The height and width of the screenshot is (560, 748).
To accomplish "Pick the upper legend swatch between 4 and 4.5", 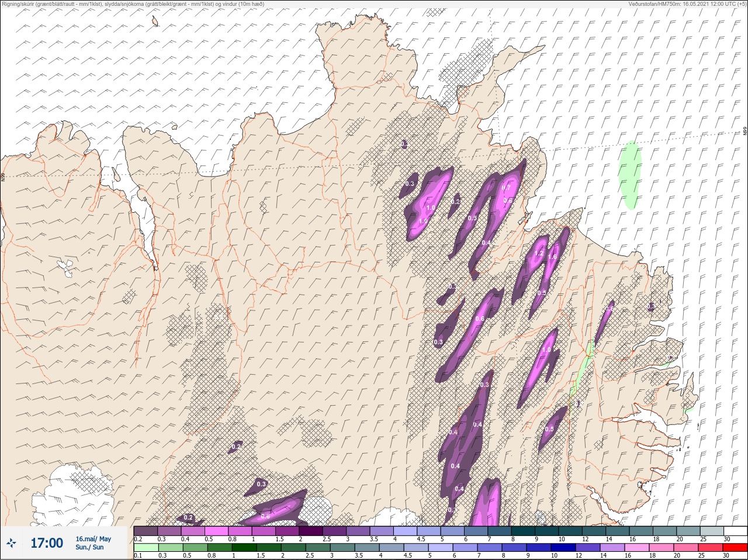I will pyautogui.click(x=405, y=531).
